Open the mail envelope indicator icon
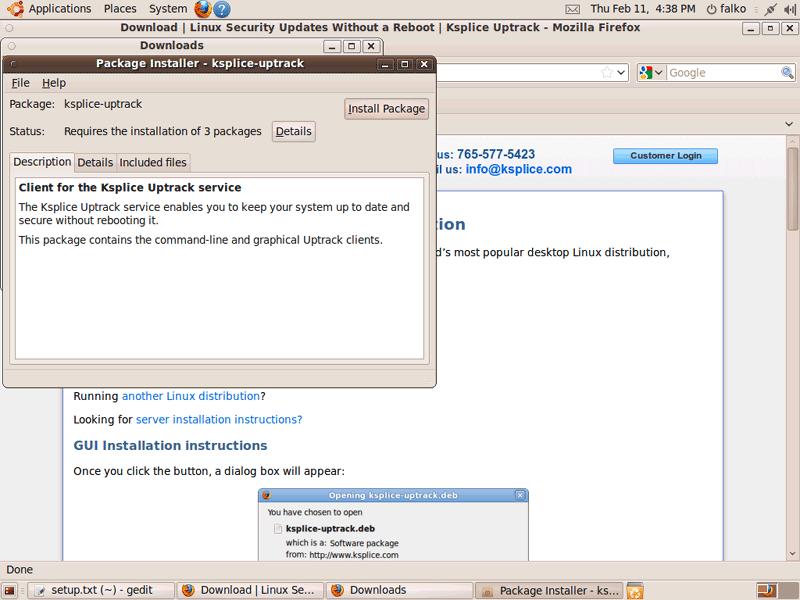 tap(572, 9)
